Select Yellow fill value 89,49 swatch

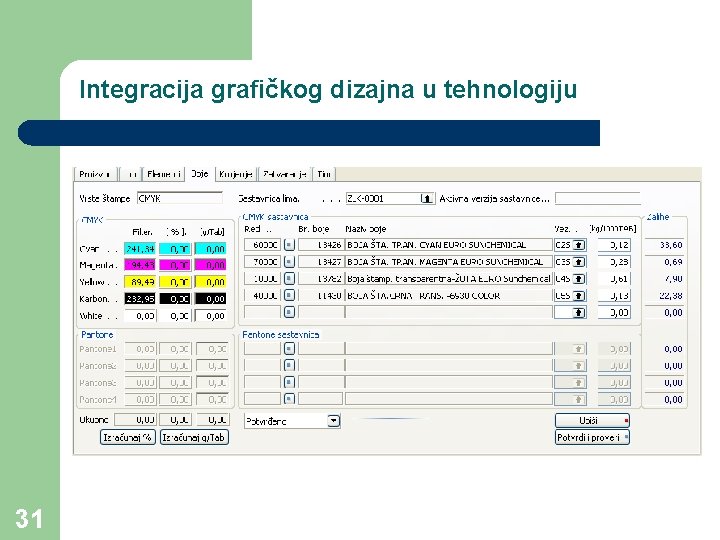[x=140, y=282]
